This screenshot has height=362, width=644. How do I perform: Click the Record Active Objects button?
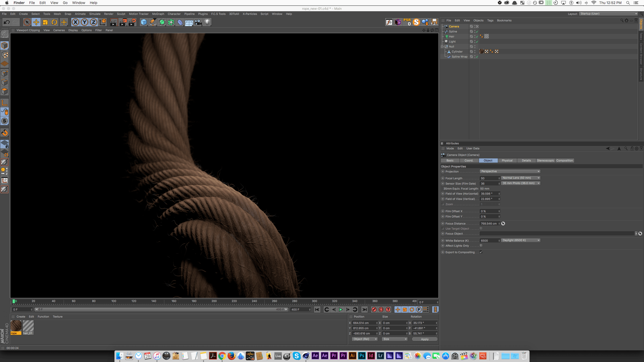[374, 309]
